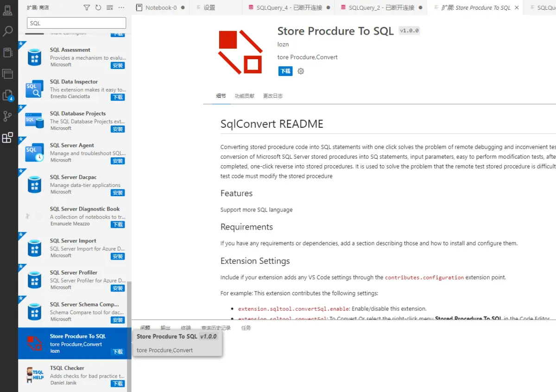Screen dimensions: 556x392
Task: Open the 终端 terminal panel tab
Action: [186, 328]
